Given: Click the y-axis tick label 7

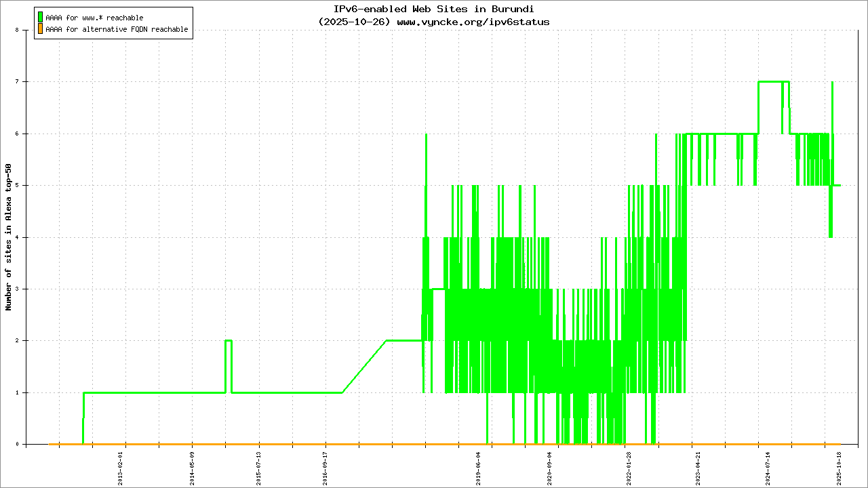Looking at the screenshot, I should [x=26, y=82].
